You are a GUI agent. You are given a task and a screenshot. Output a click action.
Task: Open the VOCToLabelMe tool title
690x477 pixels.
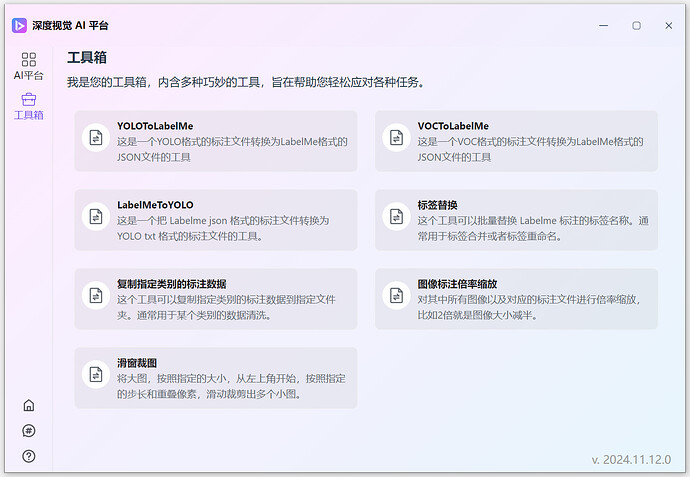[x=453, y=126]
